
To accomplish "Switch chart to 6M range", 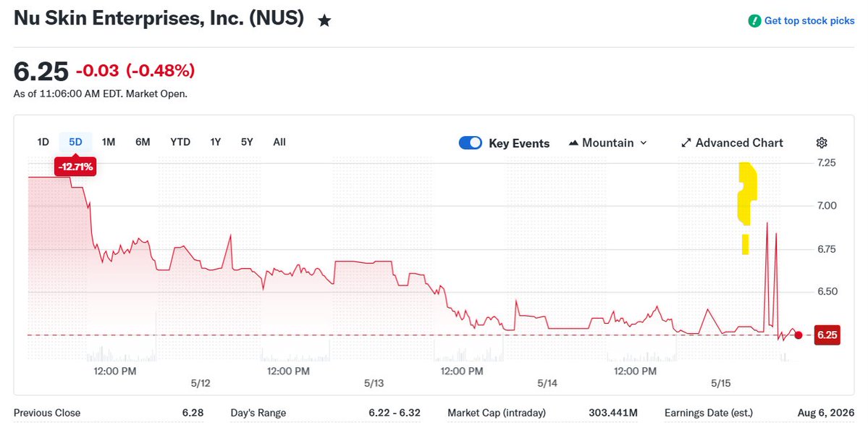I will 143,142.
